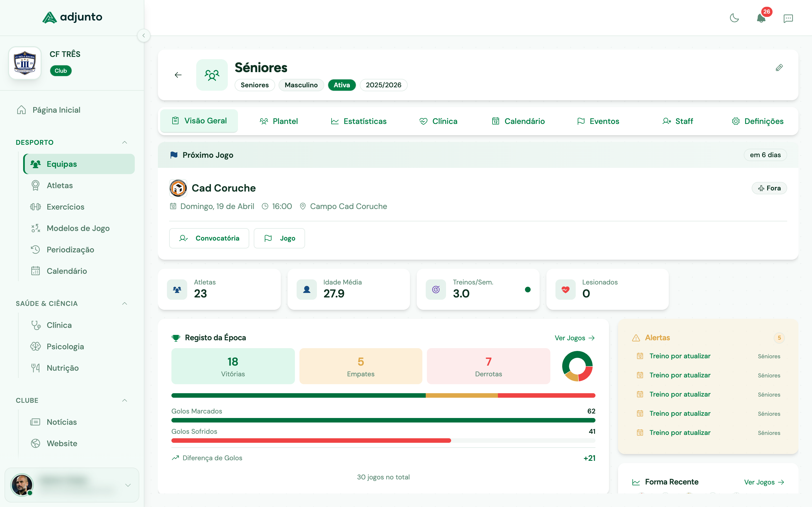The width and height of the screenshot is (812, 507).
Task: Open the edit pencil icon for Séniores
Action: click(780, 68)
